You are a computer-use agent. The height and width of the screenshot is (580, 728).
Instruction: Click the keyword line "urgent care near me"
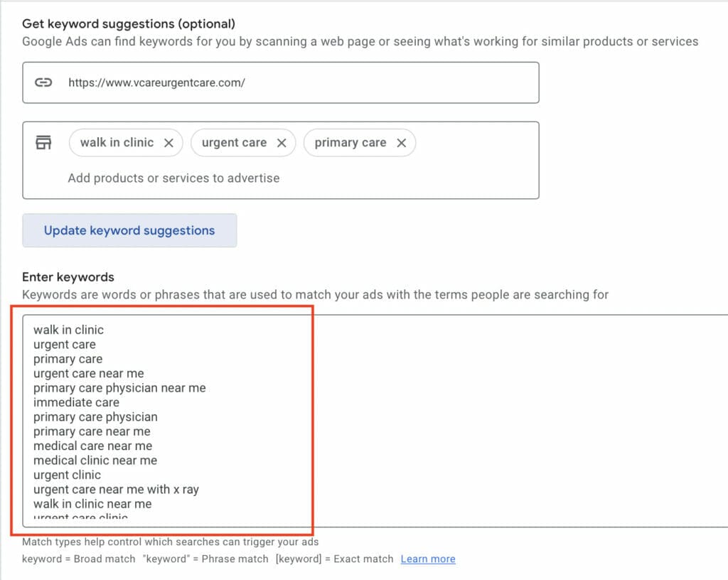(88, 373)
